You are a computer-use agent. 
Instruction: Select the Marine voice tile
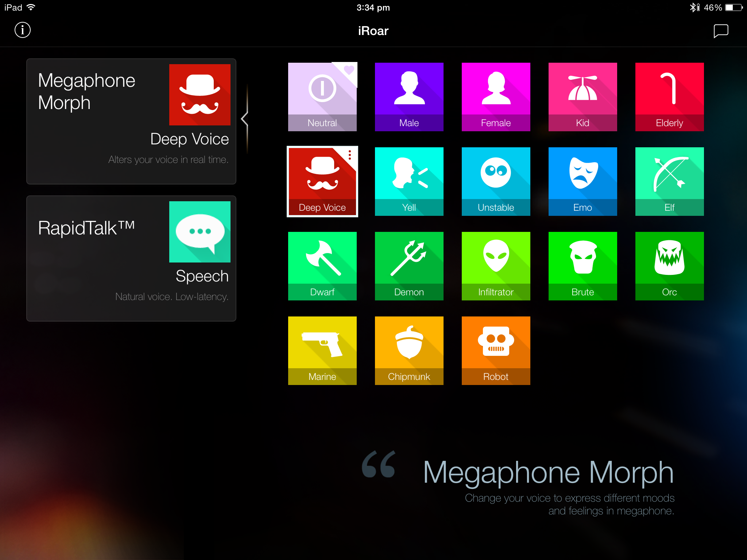click(322, 351)
